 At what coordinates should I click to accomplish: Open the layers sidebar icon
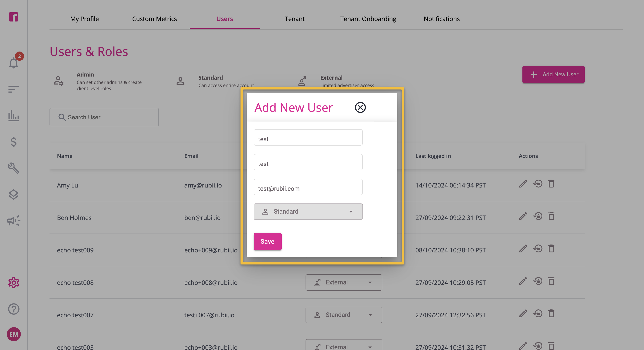[14, 195]
